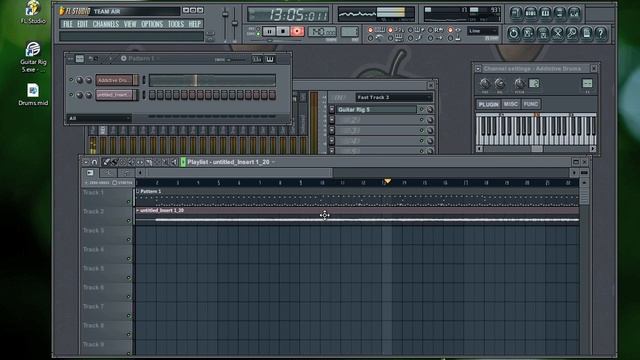Open dropdown arrow after Playlist title
The image size is (640, 360).
pos(273,162)
